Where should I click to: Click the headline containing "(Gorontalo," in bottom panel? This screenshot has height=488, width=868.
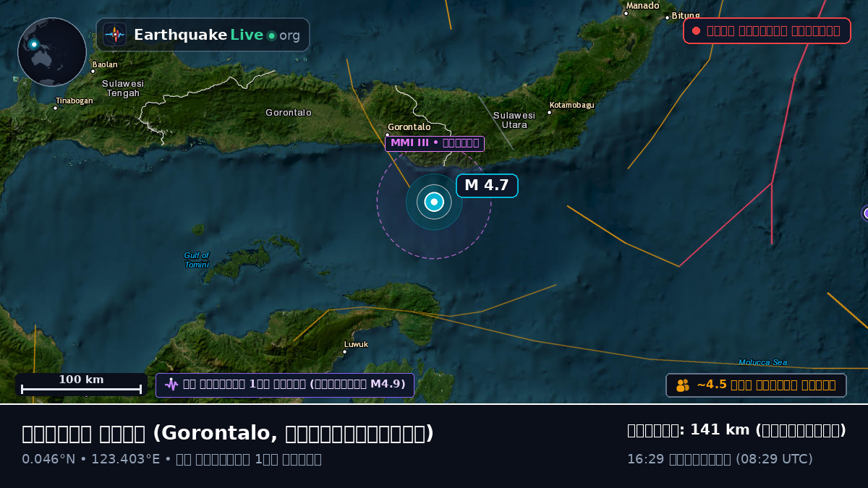[228, 433]
